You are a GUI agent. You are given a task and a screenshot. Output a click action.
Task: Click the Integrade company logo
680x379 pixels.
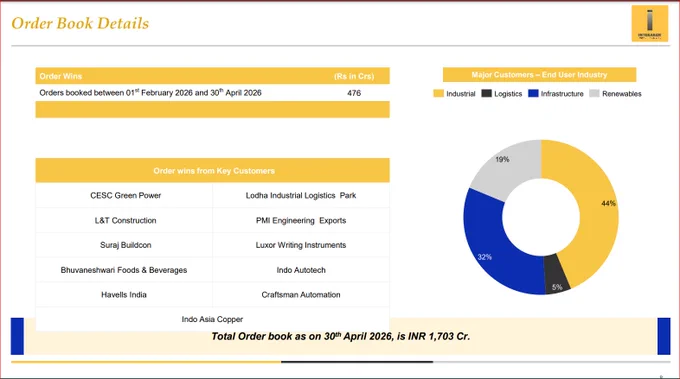click(x=649, y=23)
